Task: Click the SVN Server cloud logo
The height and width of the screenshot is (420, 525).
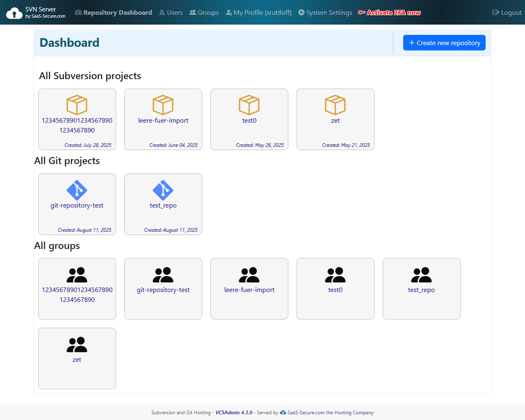Action: click(14, 13)
